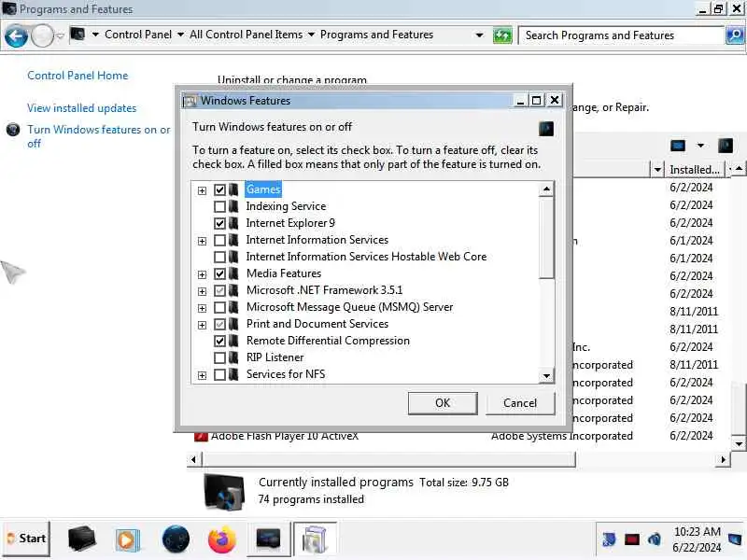
Task: Open the black taskbar icon next to Start
Action: click(x=81, y=539)
